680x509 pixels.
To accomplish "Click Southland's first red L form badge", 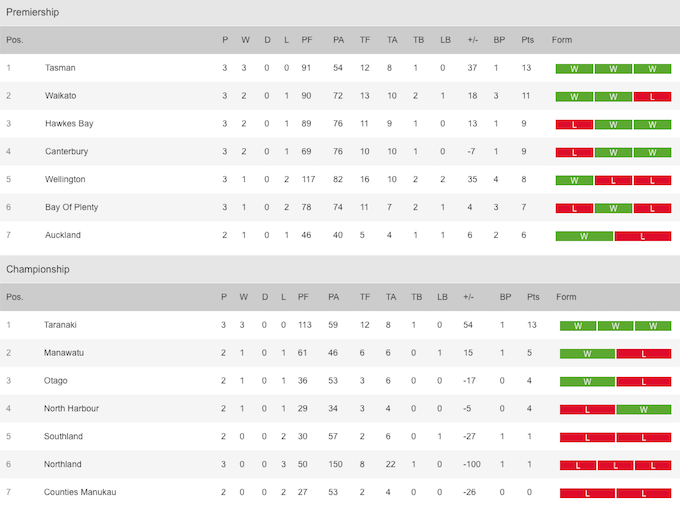I will tap(587, 437).
